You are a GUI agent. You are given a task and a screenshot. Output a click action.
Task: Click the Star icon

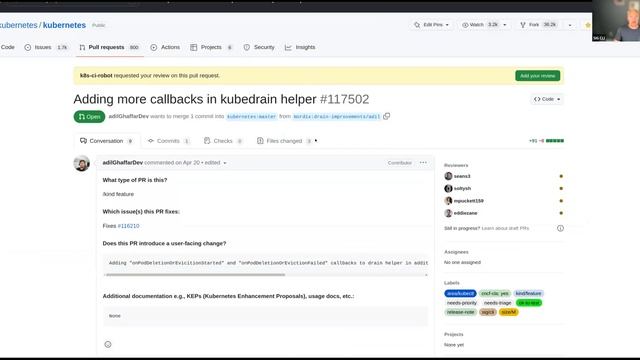(x=588, y=25)
